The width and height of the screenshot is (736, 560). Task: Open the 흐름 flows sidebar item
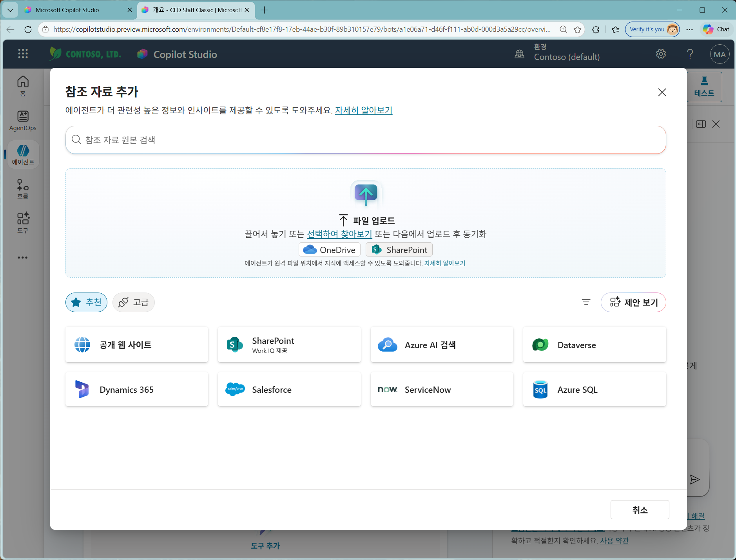[23, 189]
